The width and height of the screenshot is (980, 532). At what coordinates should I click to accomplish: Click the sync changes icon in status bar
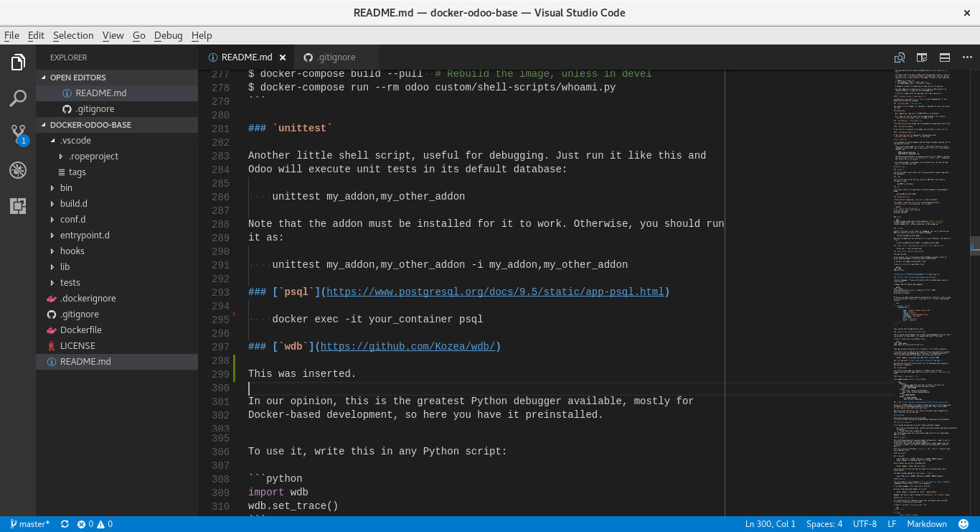click(65, 524)
